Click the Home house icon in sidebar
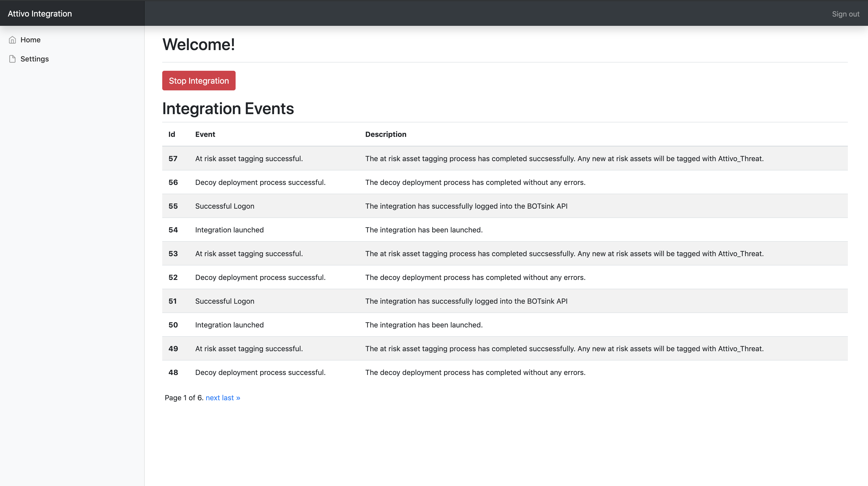The width and height of the screenshot is (868, 486). (x=12, y=40)
